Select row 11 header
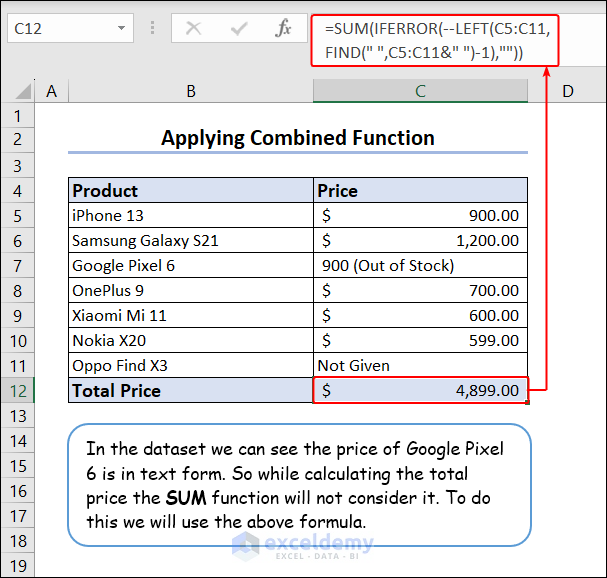This screenshot has width=607, height=578. (17, 366)
